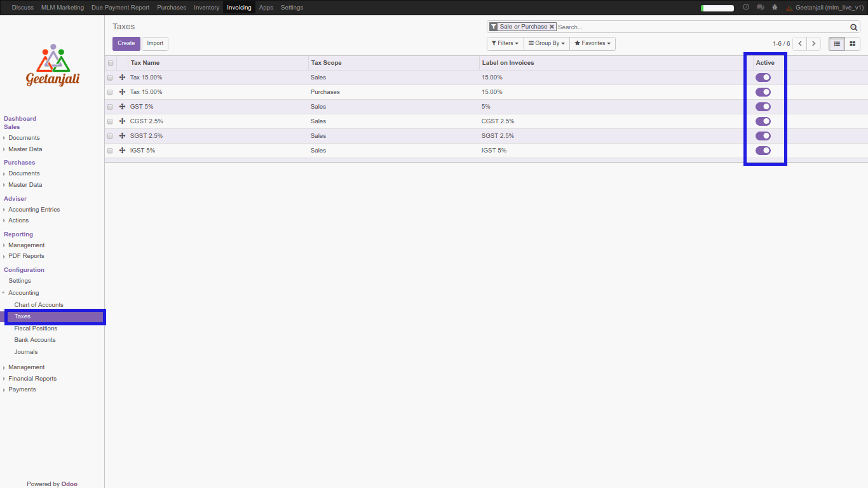Click the debug bug icon
The width and height of the screenshot is (868, 488).
tap(774, 8)
